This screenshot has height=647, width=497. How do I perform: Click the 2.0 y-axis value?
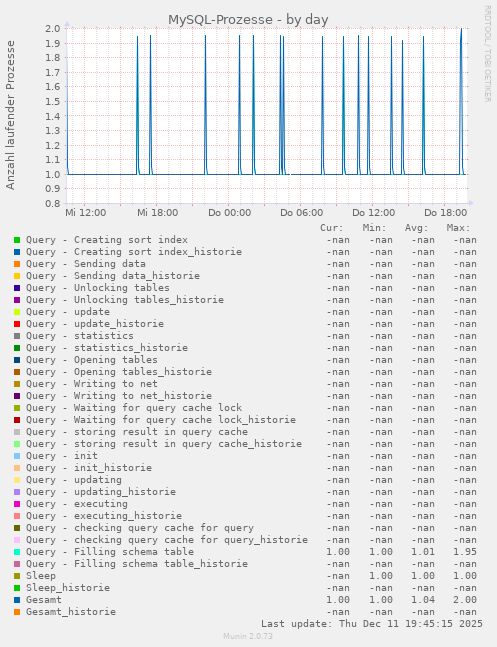pos(53,28)
